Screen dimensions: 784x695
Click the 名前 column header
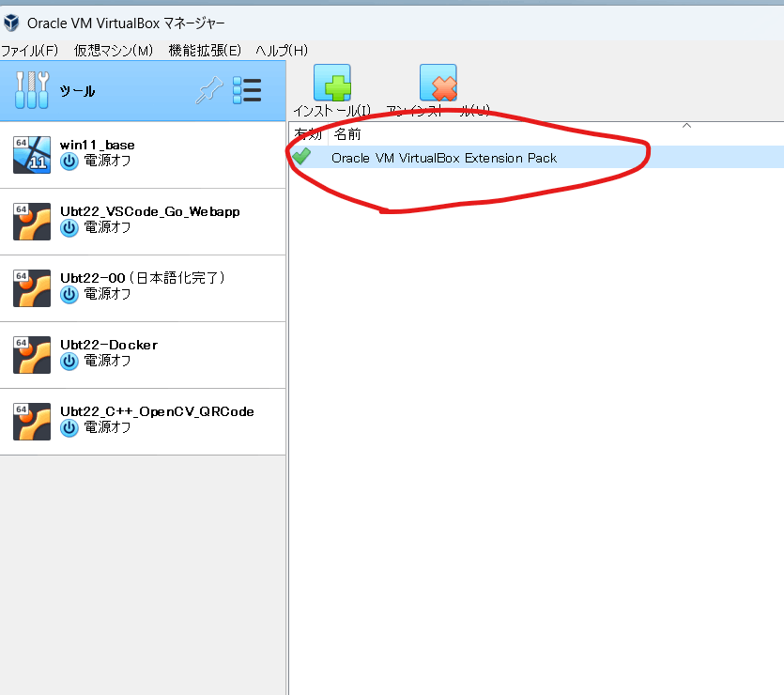coord(347,134)
